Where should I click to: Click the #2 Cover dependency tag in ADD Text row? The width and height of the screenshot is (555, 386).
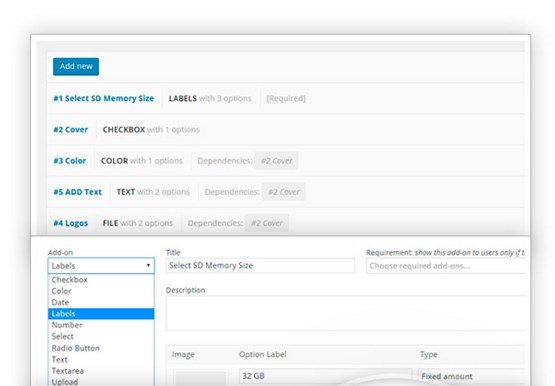coord(284,192)
